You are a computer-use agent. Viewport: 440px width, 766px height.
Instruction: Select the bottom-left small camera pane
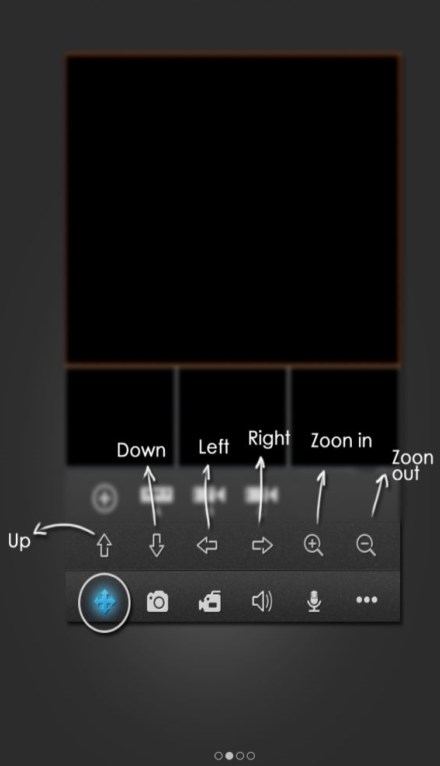pyautogui.click(x=120, y=416)
